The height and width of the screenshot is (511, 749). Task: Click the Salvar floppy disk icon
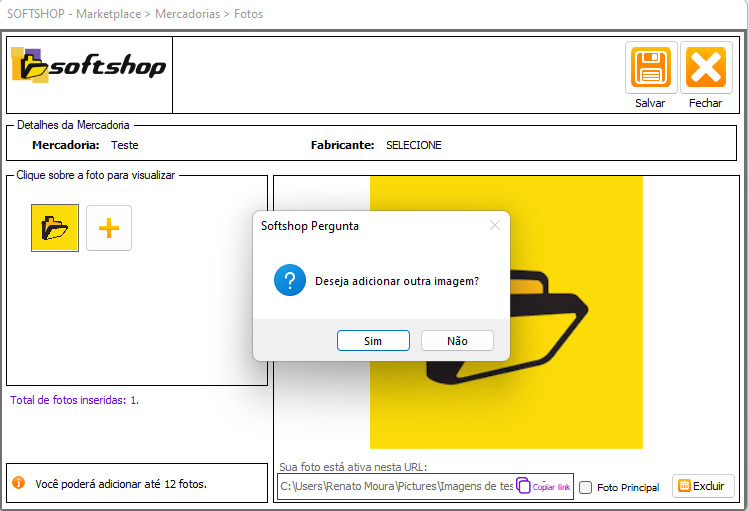[x=650, y=68]
